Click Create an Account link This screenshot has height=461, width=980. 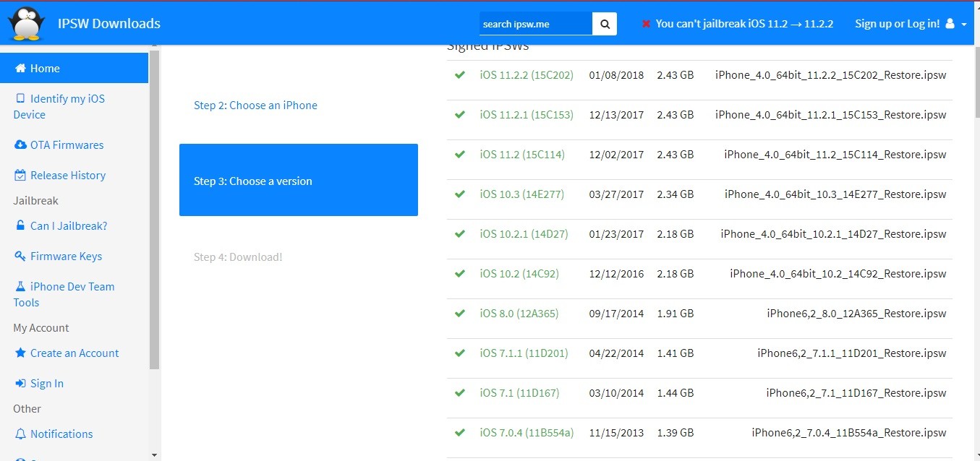(74, 353)
